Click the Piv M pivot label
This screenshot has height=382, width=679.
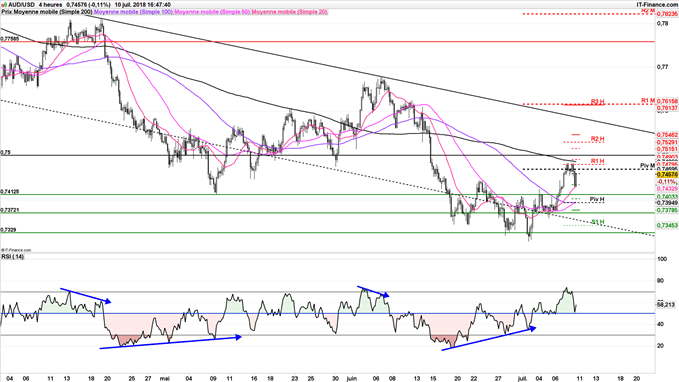(x=647, y=166)
